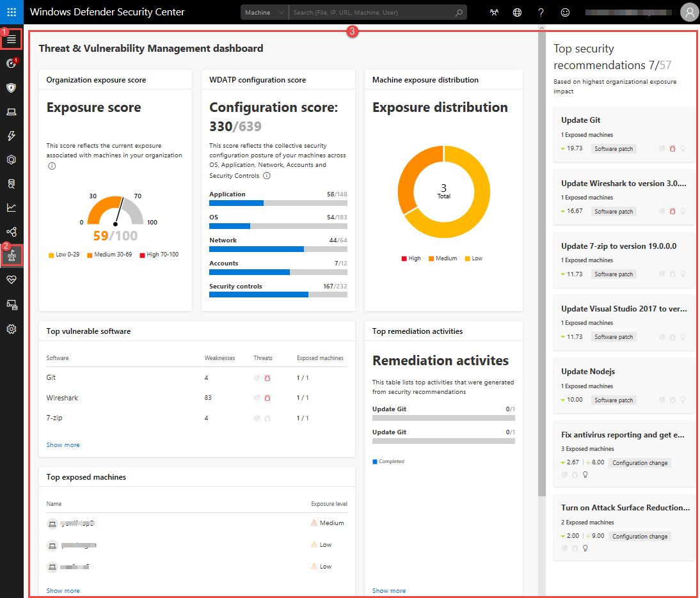Select Git in vulnerable software table

pyautogui.click(x=51, y=377)
